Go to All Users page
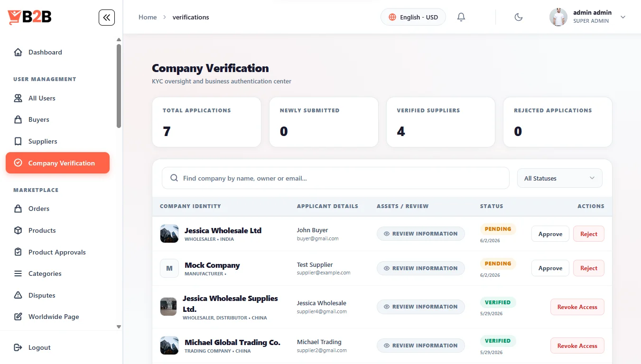This screenshot has width=641, height=364. (x=58, y=98)
